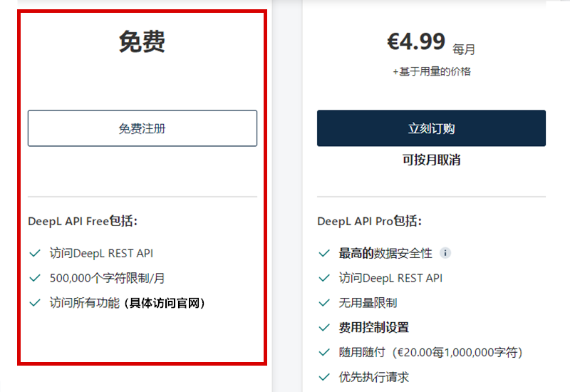Click the +基于用量的价格 text
Screen dimensions: 570x392
click(431, 71)
